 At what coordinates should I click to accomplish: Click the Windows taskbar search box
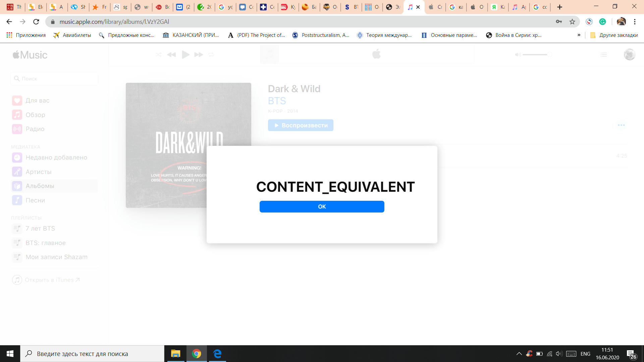click(92, 354)
